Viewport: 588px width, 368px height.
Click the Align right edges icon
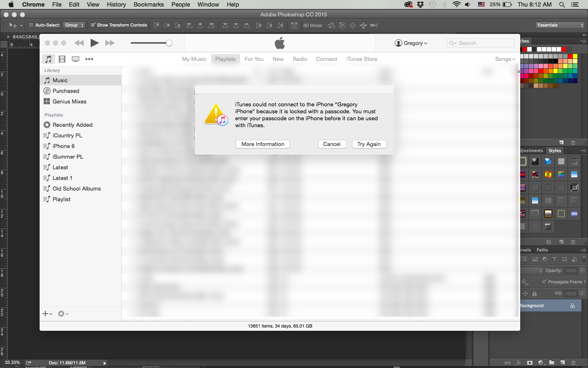click(211, 25)
